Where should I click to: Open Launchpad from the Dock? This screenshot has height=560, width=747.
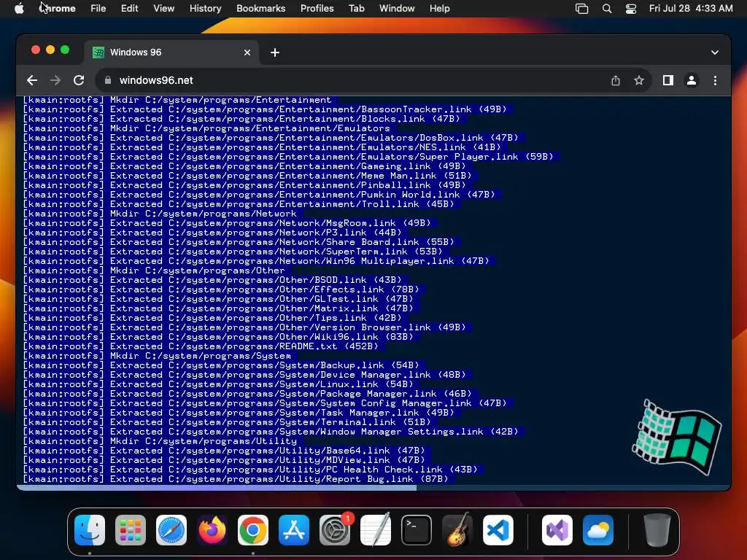point(131,530)
